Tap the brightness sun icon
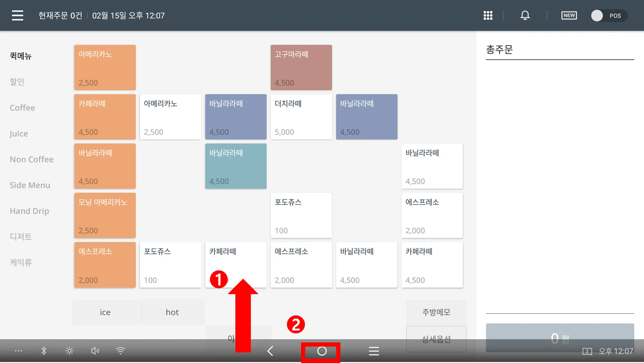Image resolution: width=644 pixels, height=363 pixels. [69, 351]
